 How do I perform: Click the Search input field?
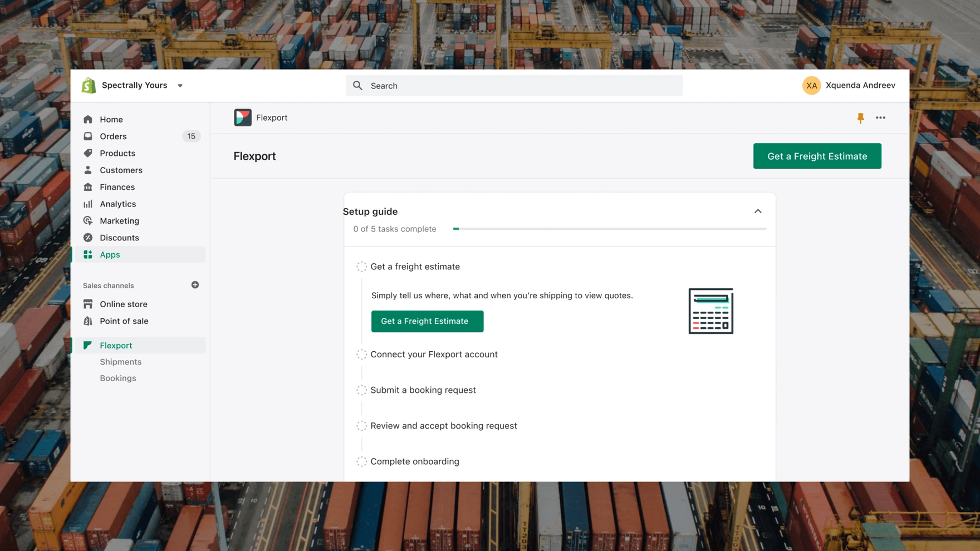[x=514, y=86]
